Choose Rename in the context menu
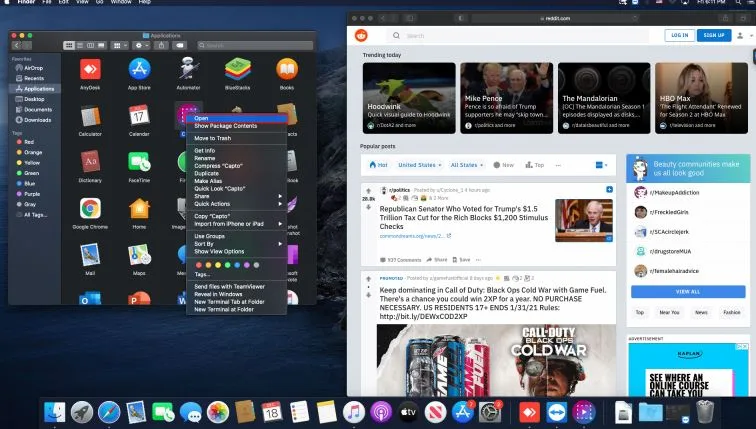756x429 pixels. pyautogui.click(x=237, y=158)
